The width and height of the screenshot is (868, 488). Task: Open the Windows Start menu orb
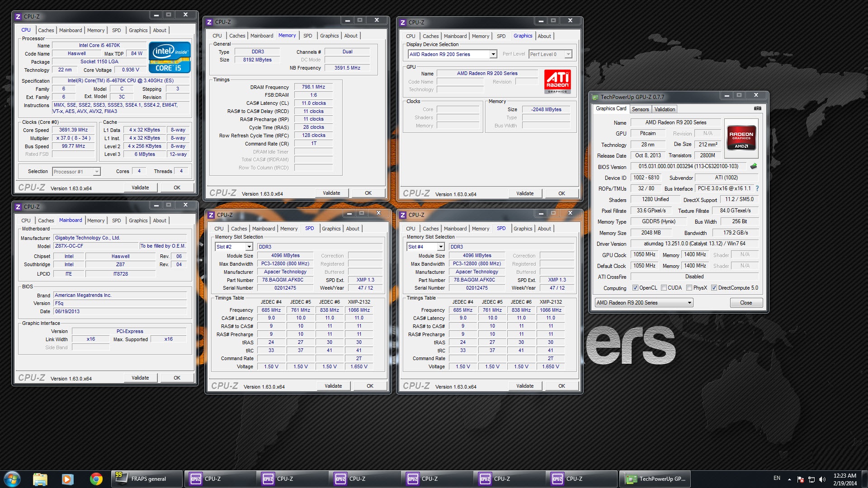pos(12,479)
